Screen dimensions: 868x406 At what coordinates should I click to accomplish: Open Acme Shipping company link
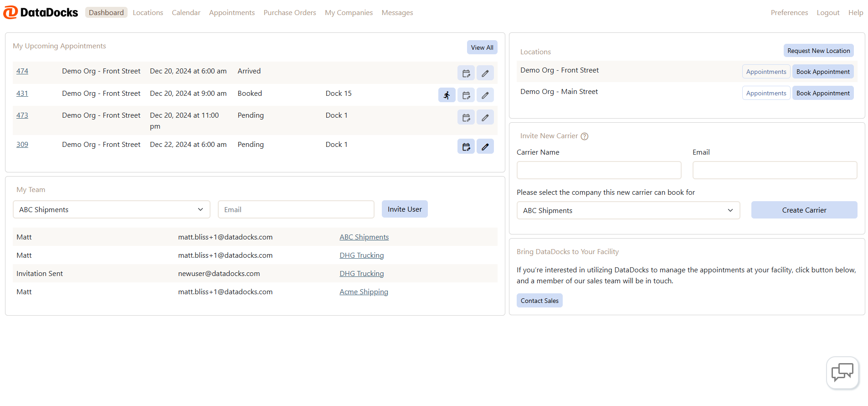coord(364,292)
